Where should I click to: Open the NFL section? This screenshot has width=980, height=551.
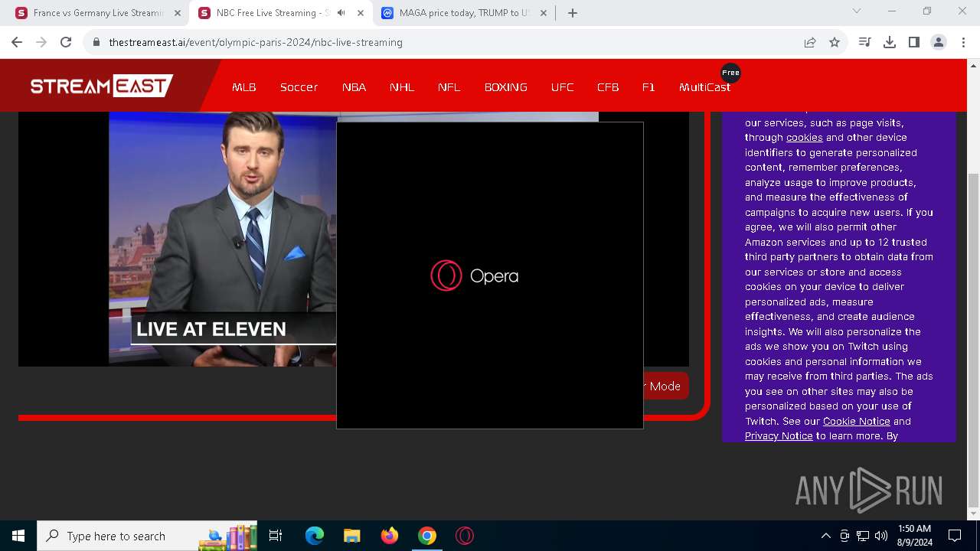(449, 87)
